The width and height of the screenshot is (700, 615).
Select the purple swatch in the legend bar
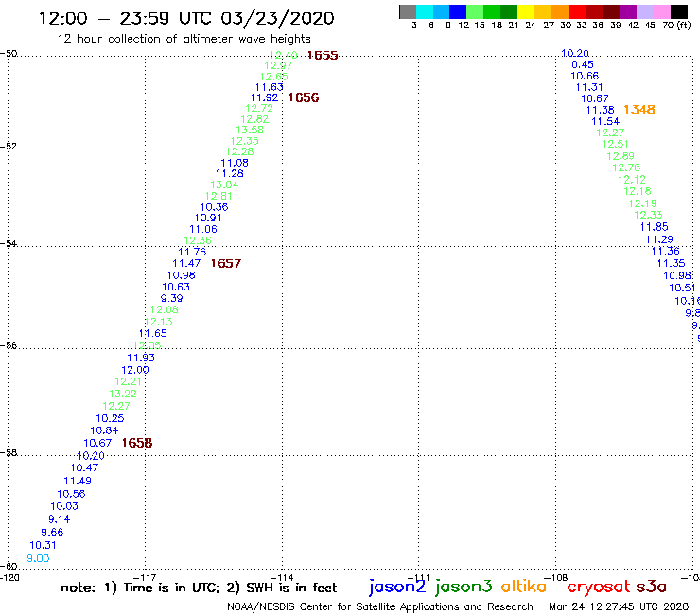click(628, 11)
